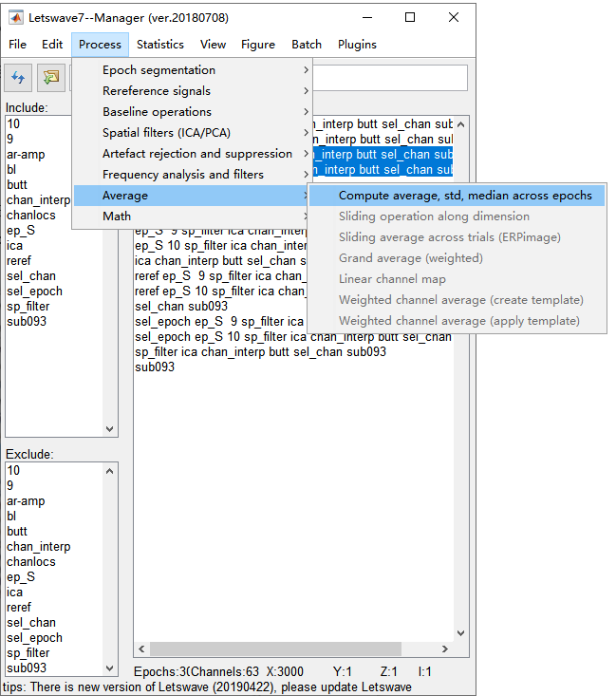Click the Process menu

coord(100,45)
